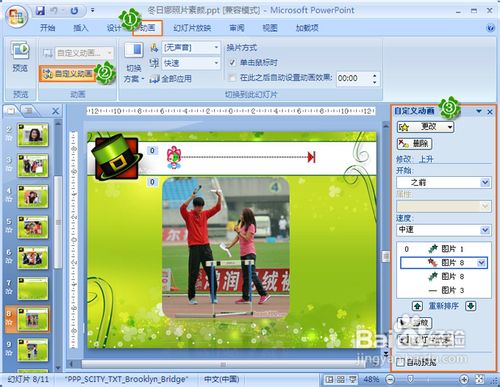Image resolution: width=500 pixels, height=387 pixels.
Task: Select slide 7 thumbnail
Action: (33, 289)
